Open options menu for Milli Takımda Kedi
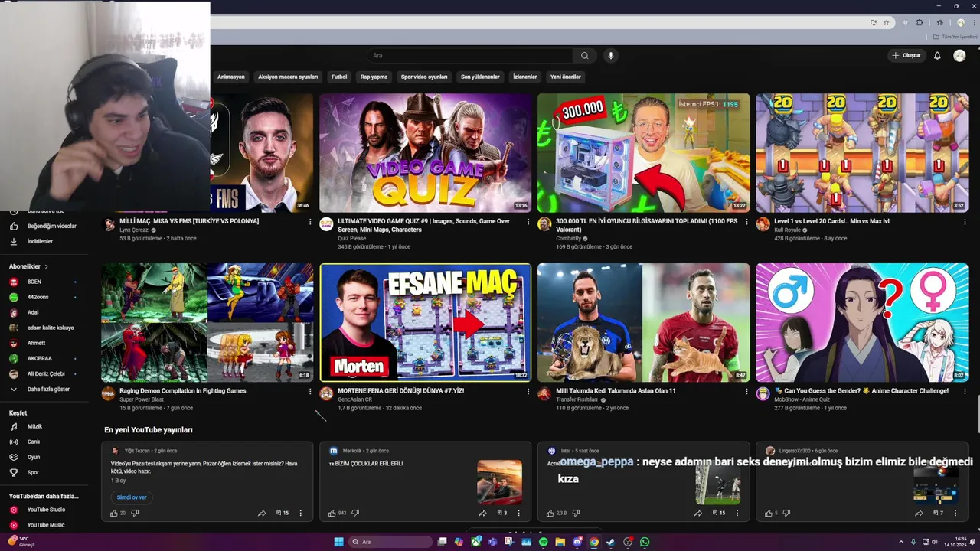The width and height of the screenshot is (980, 551). coord(746,392)
